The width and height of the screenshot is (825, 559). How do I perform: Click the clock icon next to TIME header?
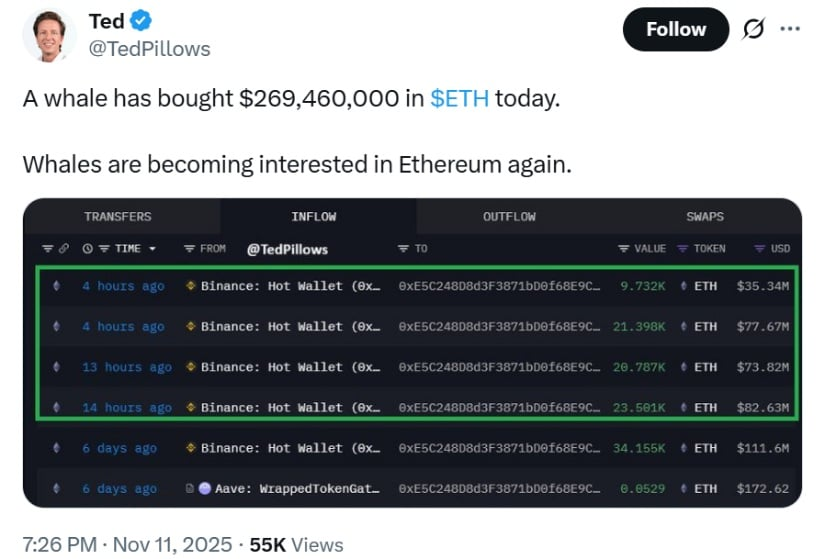point(87,249)
